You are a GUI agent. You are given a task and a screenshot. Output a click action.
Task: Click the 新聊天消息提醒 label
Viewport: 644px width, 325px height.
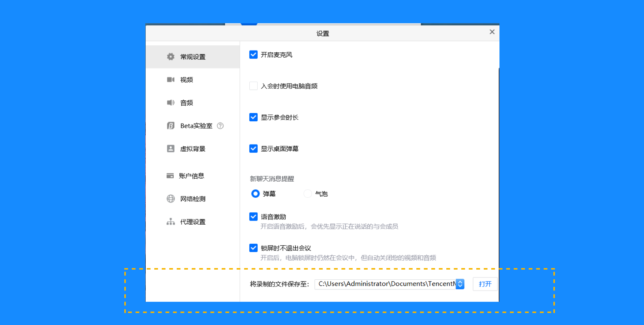click(x=272, y=179)
